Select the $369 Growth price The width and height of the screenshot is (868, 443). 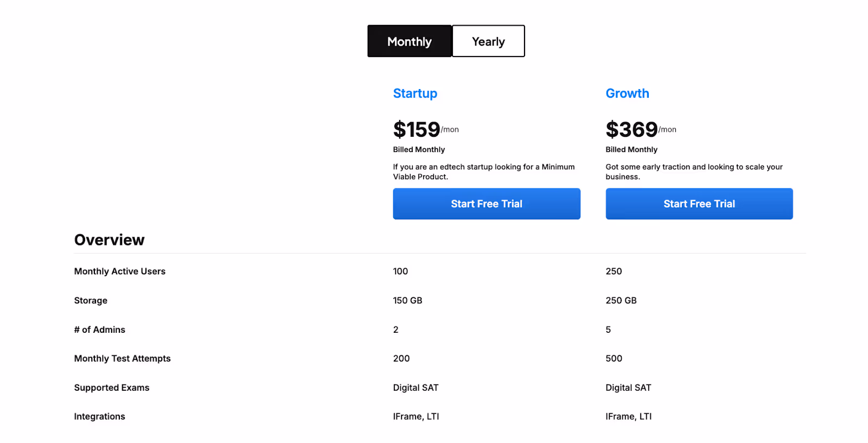pos(631,129)
